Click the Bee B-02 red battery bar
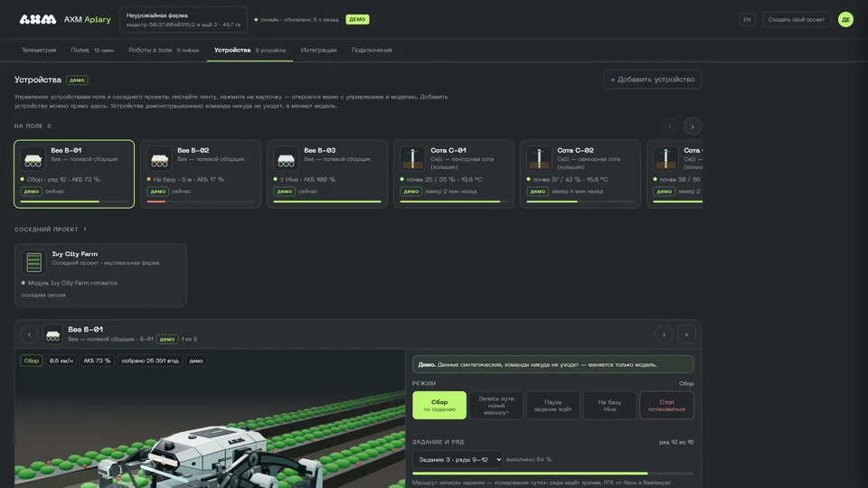868x488 pixels. (x=156, y=202)
